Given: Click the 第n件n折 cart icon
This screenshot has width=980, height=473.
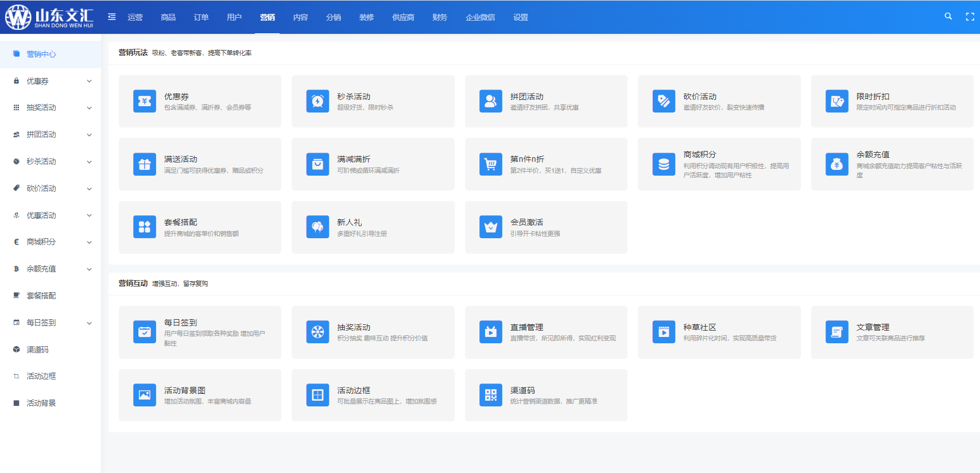Looking at the screenshot, I should click(491, 164).
